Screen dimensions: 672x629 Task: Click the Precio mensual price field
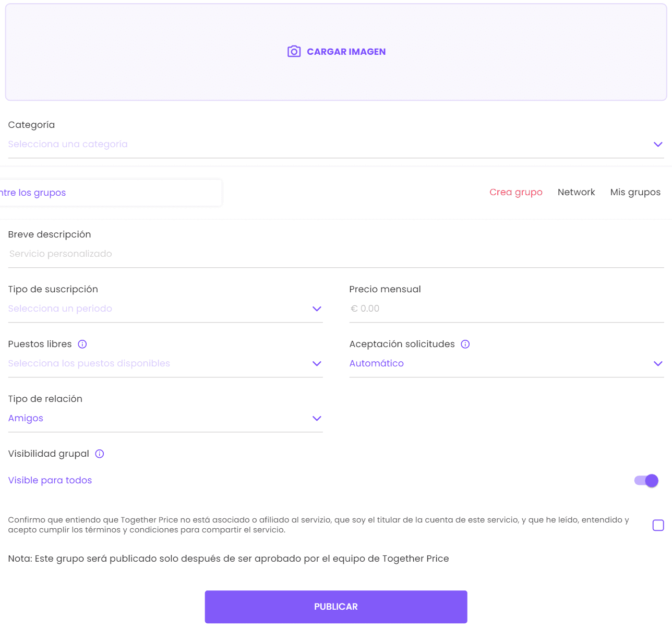(x=506, y=308)
